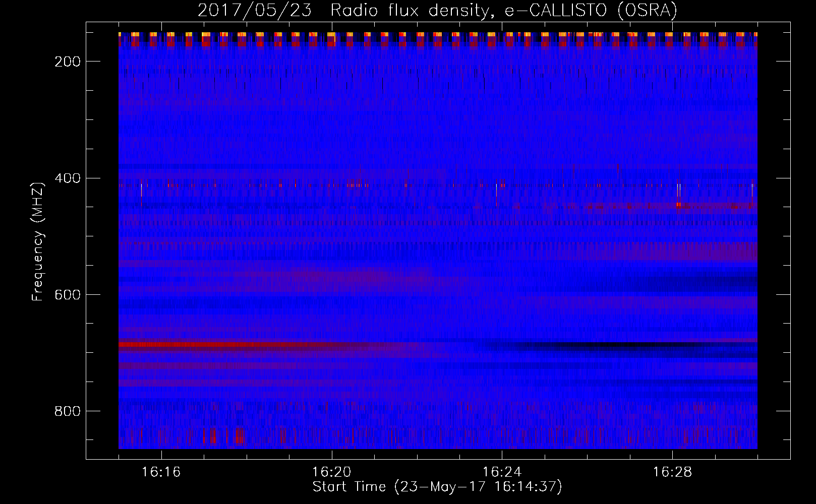Click the 600 frequency tick label
Image resolution: width=816 pixels, height=504 pixels.
[68, 294]
